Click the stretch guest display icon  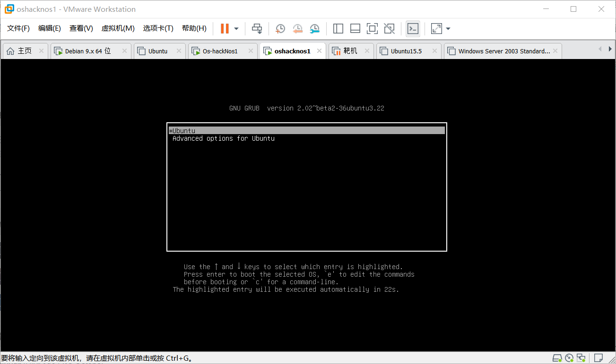tap(436, 29)
